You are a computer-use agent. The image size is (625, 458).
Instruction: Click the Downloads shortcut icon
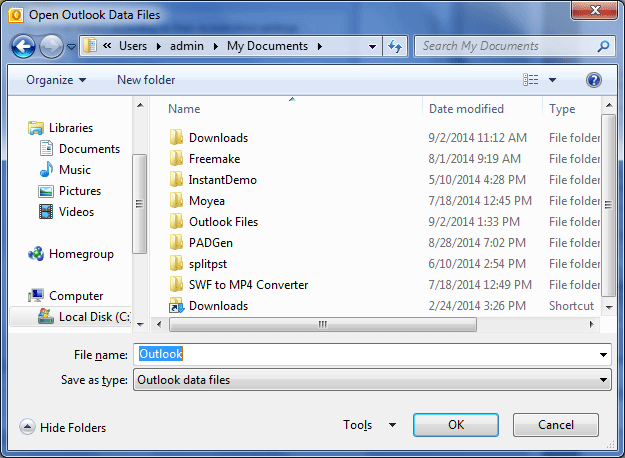pos(176,305)
